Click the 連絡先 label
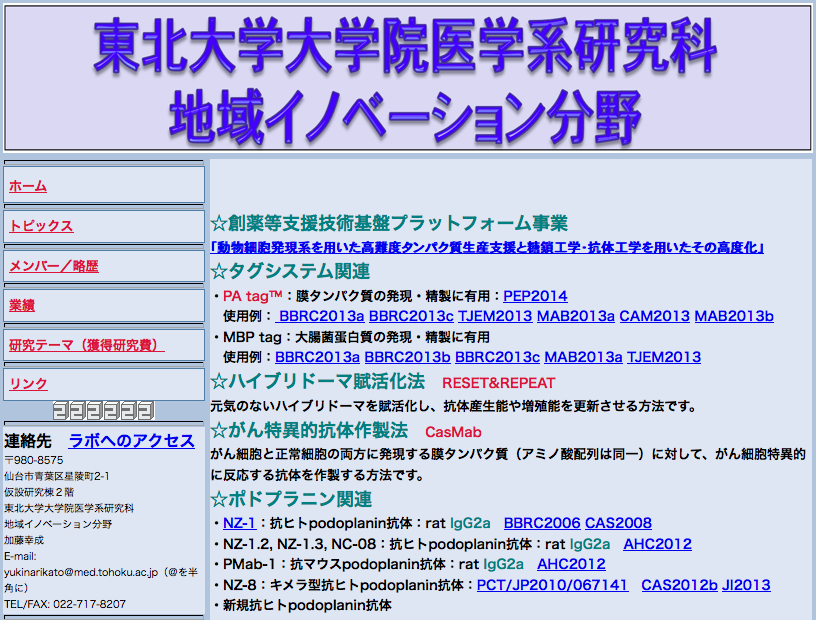816x620 pixels. 28,441
